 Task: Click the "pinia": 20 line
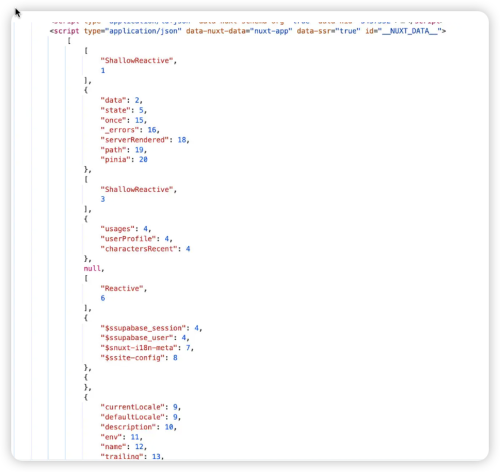tap(124, 160)
